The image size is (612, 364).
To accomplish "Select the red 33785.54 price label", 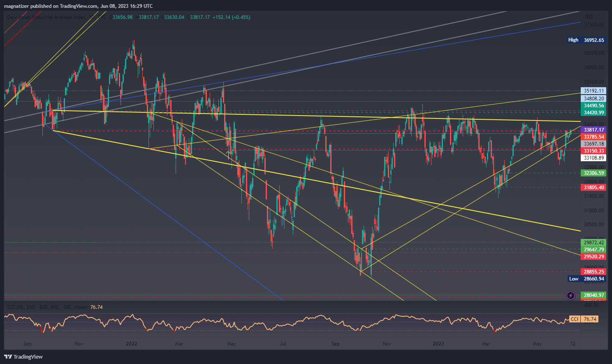I will 593,137.
